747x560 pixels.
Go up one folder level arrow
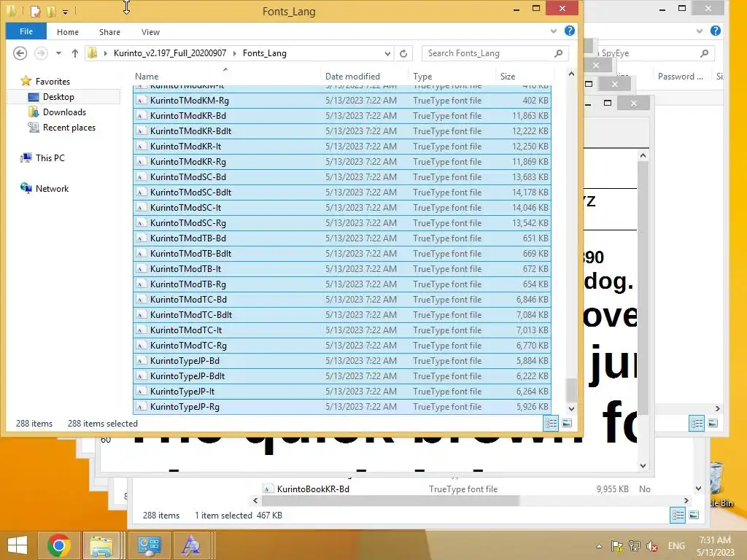(75, 53)
